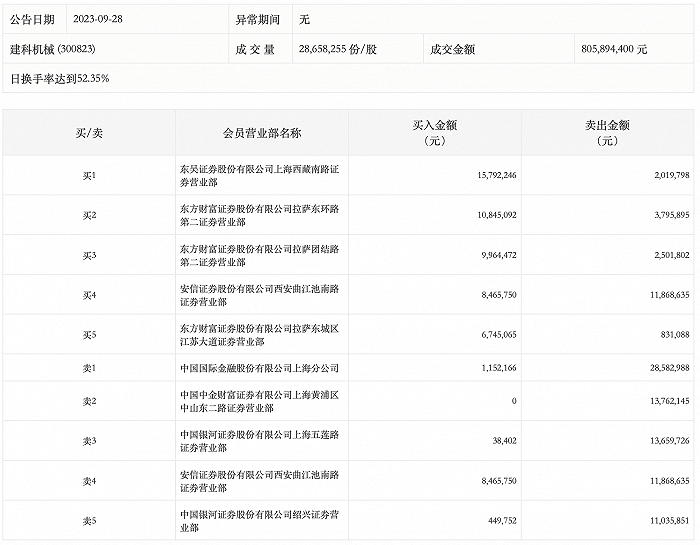700x545 pixels.
Task: Select sell amount 831,088
Action: pos(675,335)
